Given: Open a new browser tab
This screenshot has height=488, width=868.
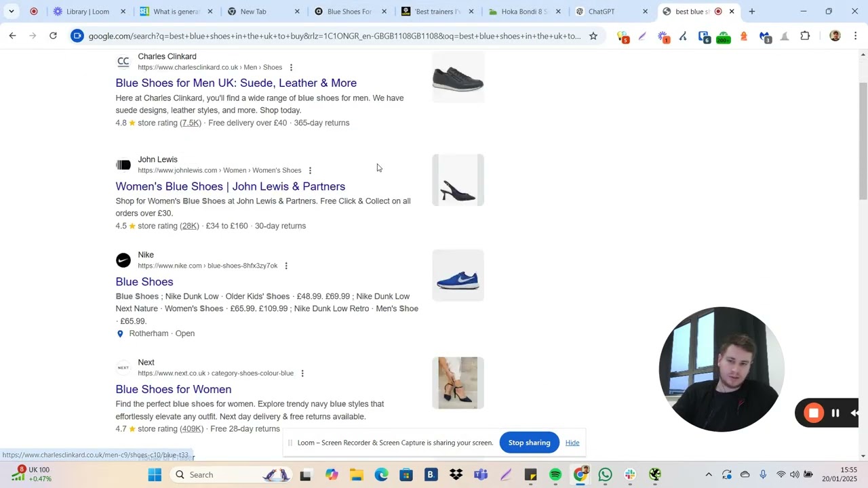Looking at the screenshot, I should [x=751, y=12].
